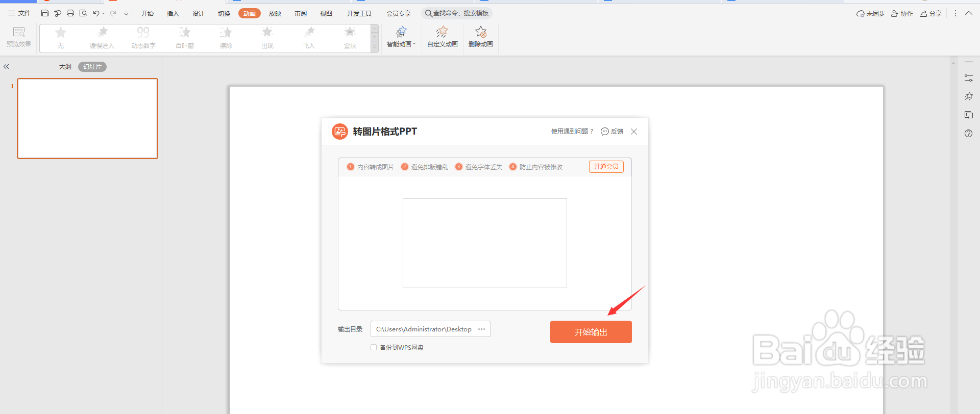Click the 预览效果 preview button

click(19, 37)
